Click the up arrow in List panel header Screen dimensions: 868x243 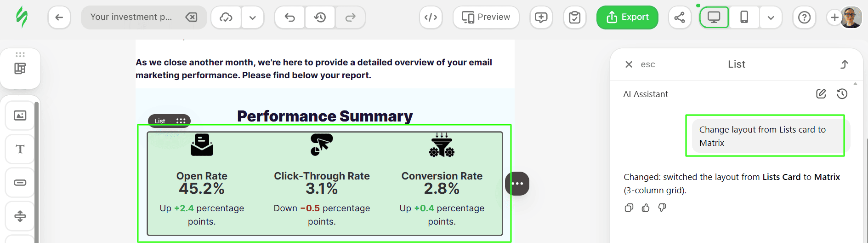click(x=844, y=64)
